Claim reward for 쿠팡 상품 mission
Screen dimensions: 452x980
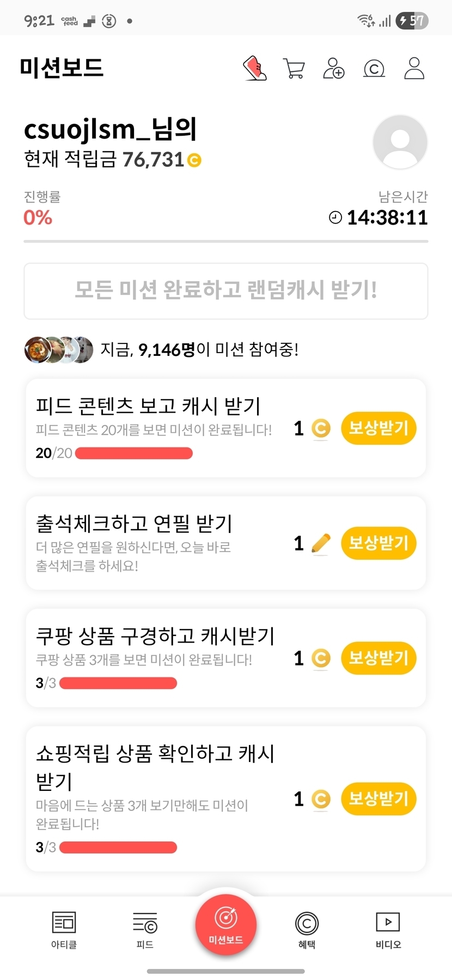378,658
